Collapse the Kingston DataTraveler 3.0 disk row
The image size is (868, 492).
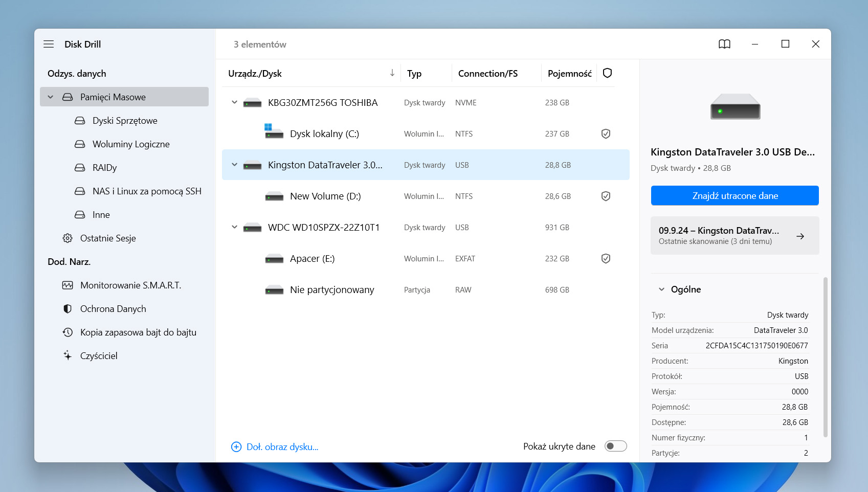click(x=234, y=165)
